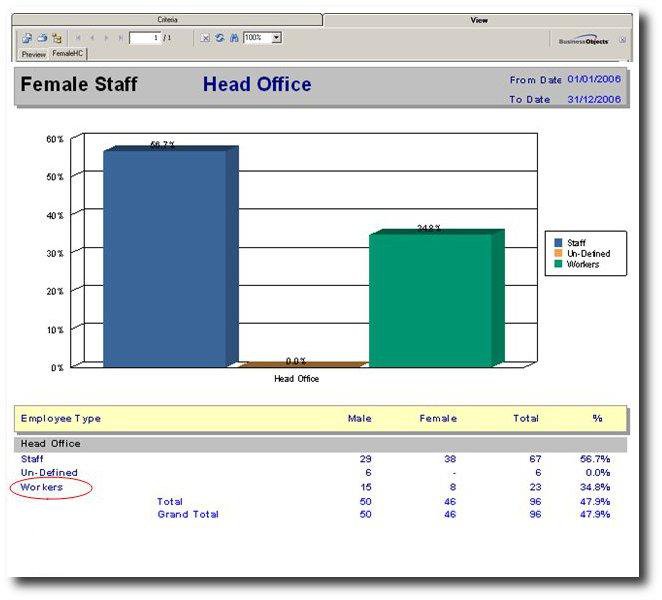Image resolution: width=662 pixels, height=600 pixels.
Task: Open the 100% zoom dropdown
Action: 276,38
